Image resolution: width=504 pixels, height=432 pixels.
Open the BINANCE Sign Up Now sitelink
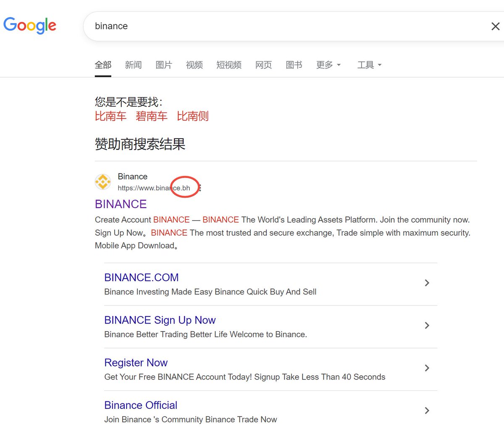coord(160,320)
